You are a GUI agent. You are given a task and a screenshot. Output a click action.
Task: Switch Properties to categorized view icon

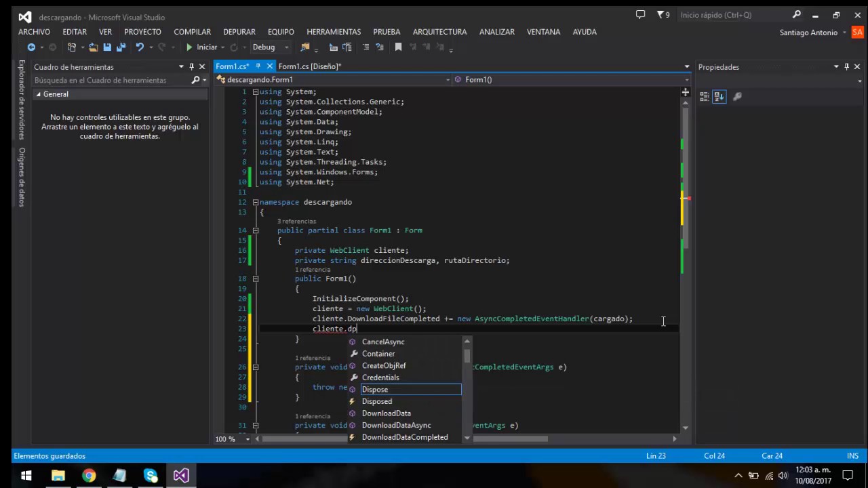pos(705,97)
